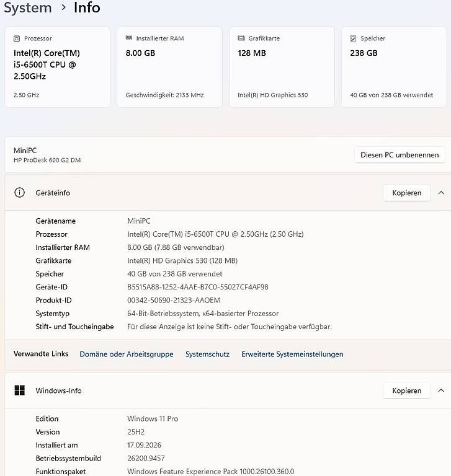Click the Geräteinfo info circle icon
The image size is (451, 476).
(x=19, y=193)
